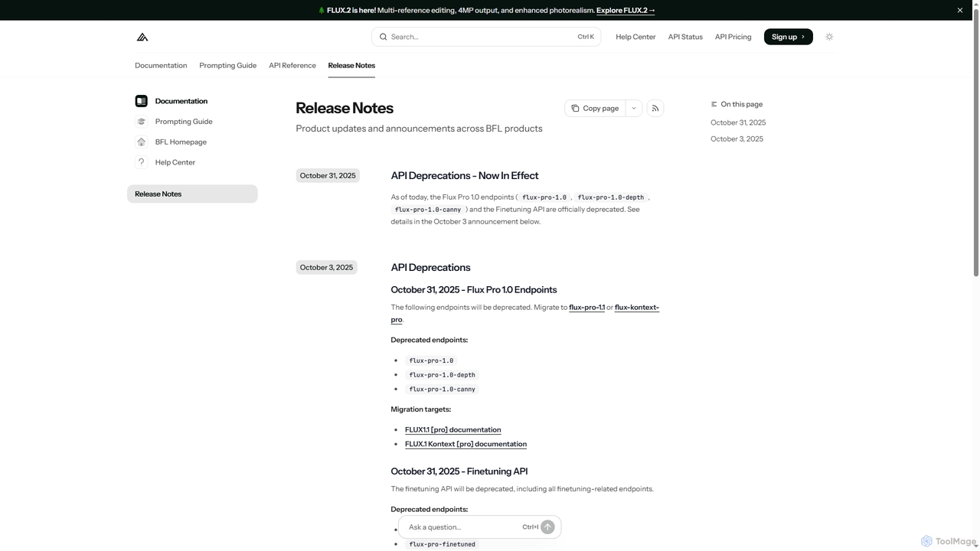
Task: Focus the Search input field
Action: coord(486,37)
